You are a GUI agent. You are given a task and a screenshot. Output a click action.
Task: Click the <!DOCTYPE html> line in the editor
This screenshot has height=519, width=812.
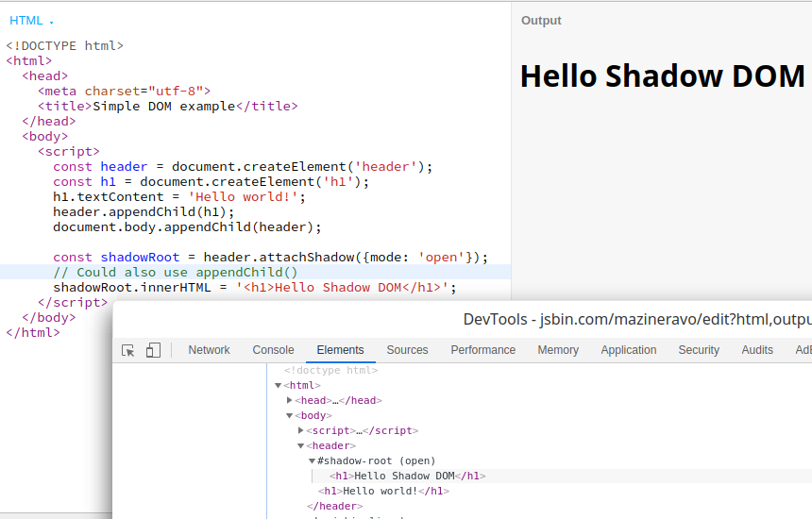(65, 45)
